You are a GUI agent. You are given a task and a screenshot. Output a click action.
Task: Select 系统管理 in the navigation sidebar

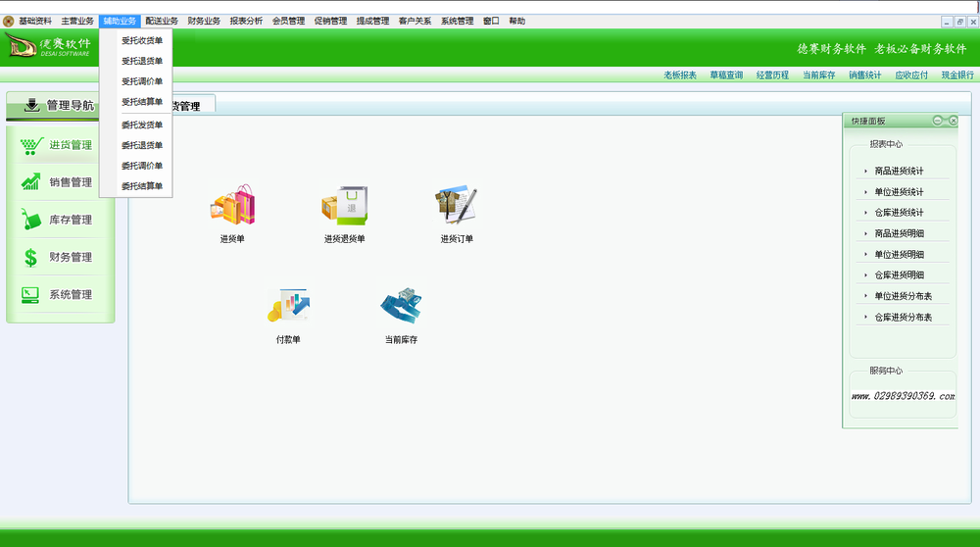click(60, 294)
